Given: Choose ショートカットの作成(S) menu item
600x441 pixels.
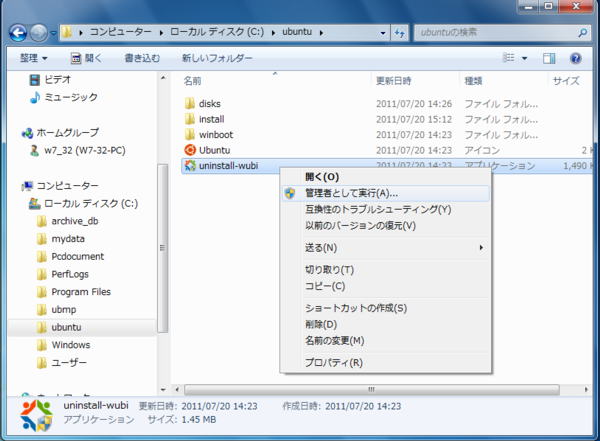Looking at the screenshot, I should tap(385, 308).
